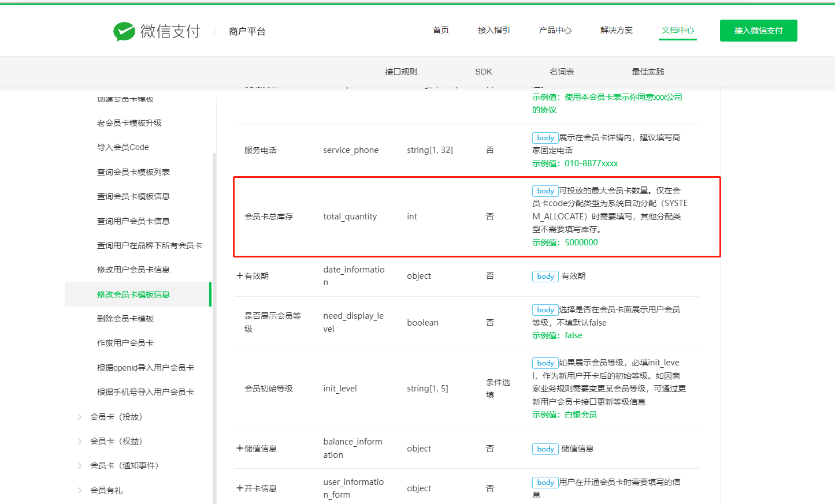
Task: Click the 会员卡总库存 field label
Action: coord(269,216)
